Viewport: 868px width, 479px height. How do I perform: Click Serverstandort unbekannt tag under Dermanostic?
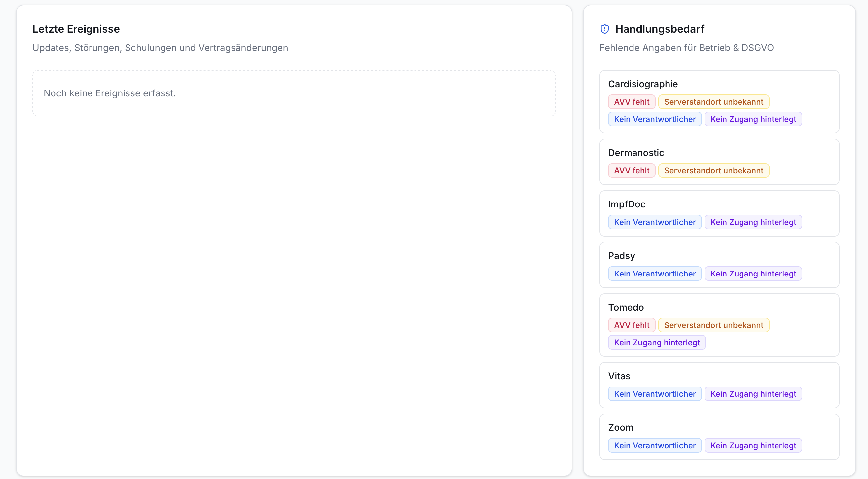coord(713,170)
